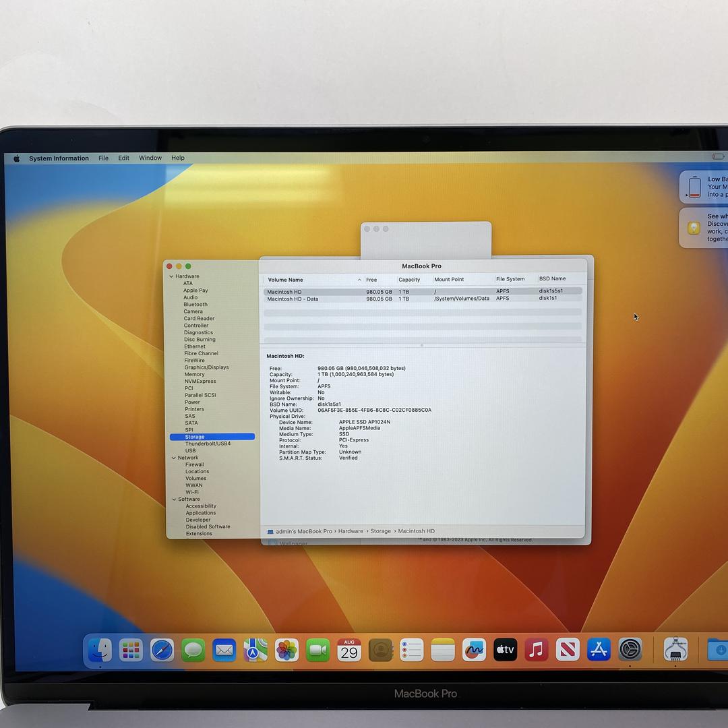728x728 pixels.
Task: Open the Help menu
Action: coord(178,158)
